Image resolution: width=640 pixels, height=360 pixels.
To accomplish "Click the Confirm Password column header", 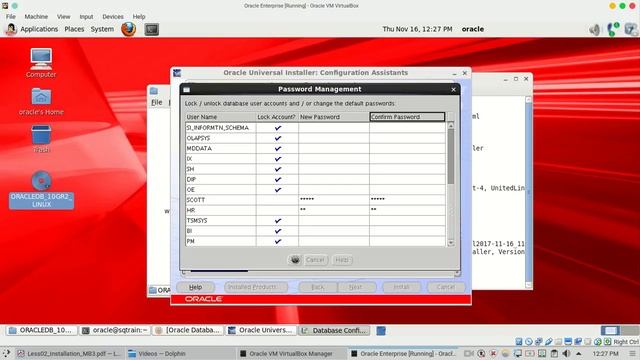I will click(x=407, y=117).
